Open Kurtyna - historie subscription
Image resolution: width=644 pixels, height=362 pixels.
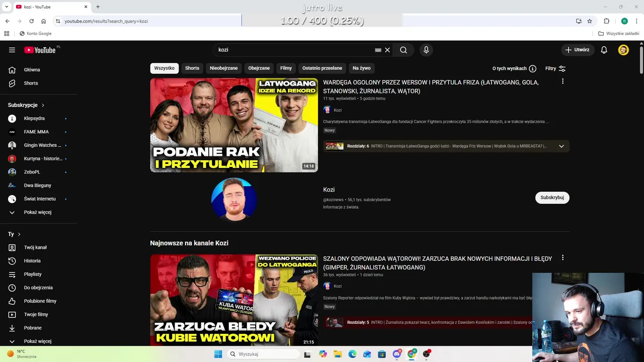pos(39,158)
